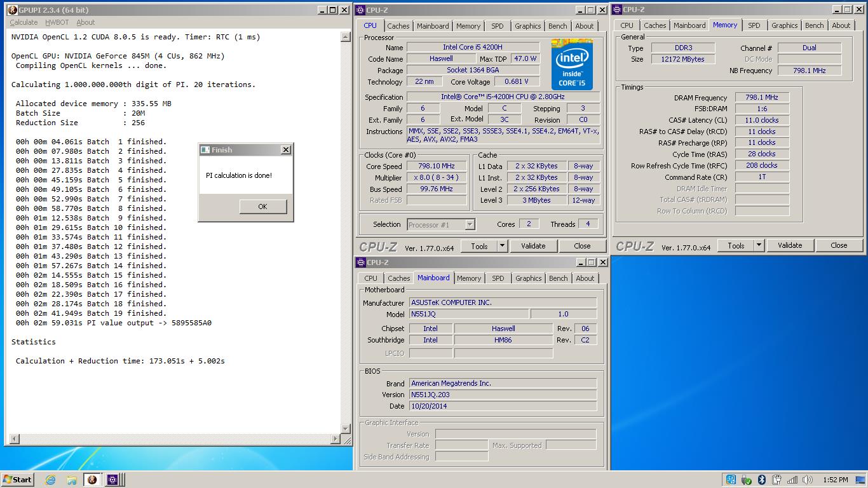868x488 pixels.
Task: Click the Intel Core i5 4200H name field
Action: tap(473, 48)
